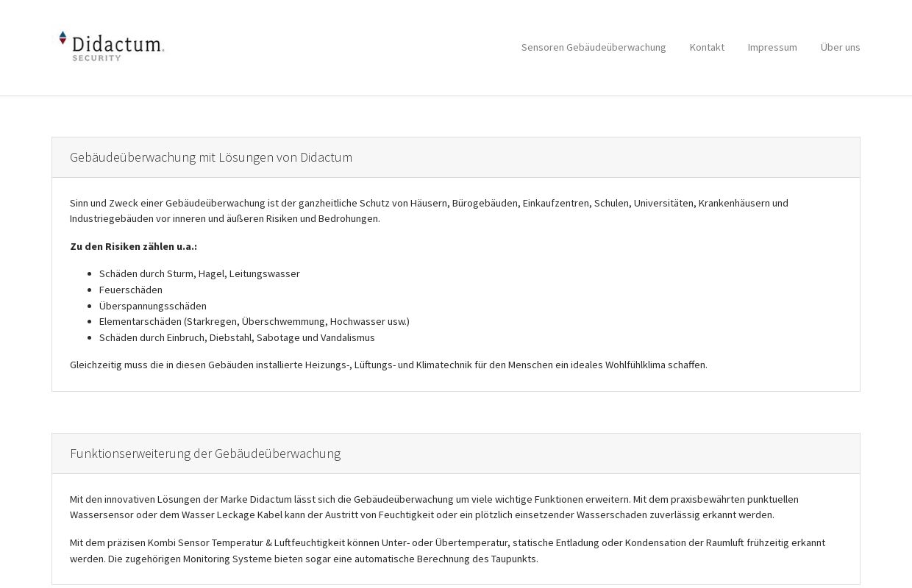
Task: Click the paragraph starting with 'Gleichzeitig muss'
Action: (388, 365)
